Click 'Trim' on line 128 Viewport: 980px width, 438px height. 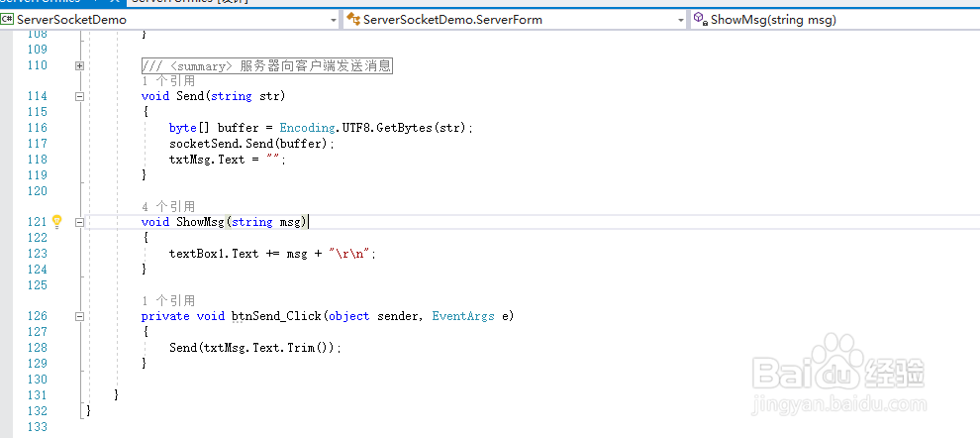pyautogui.click(x=301, y=347)
